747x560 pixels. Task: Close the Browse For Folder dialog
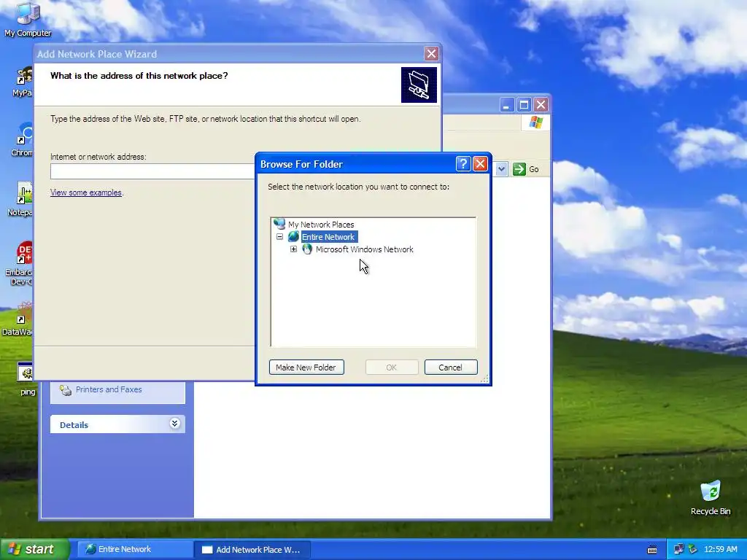[x=480, y=164]
